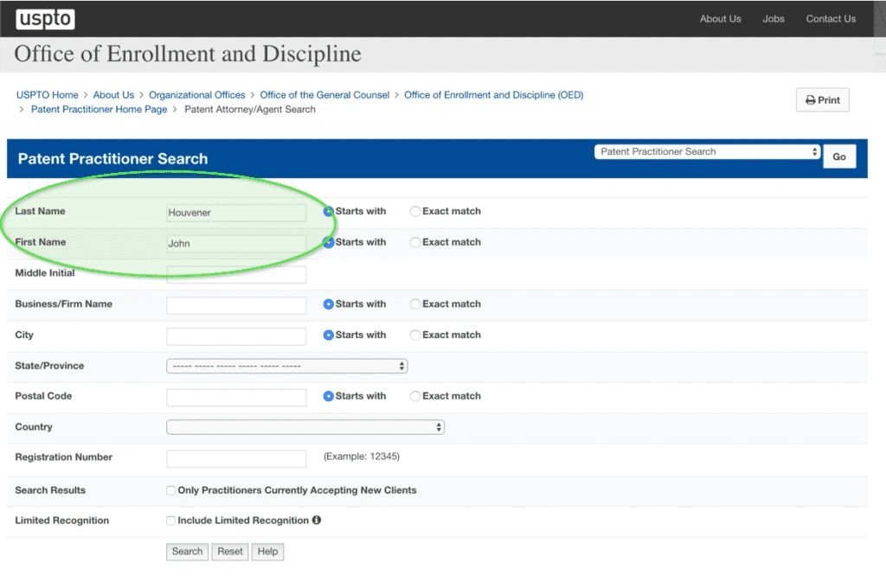Focus the Postal Code input field
The height and width of the screenshot is (588, 886).
coord(236,398)
